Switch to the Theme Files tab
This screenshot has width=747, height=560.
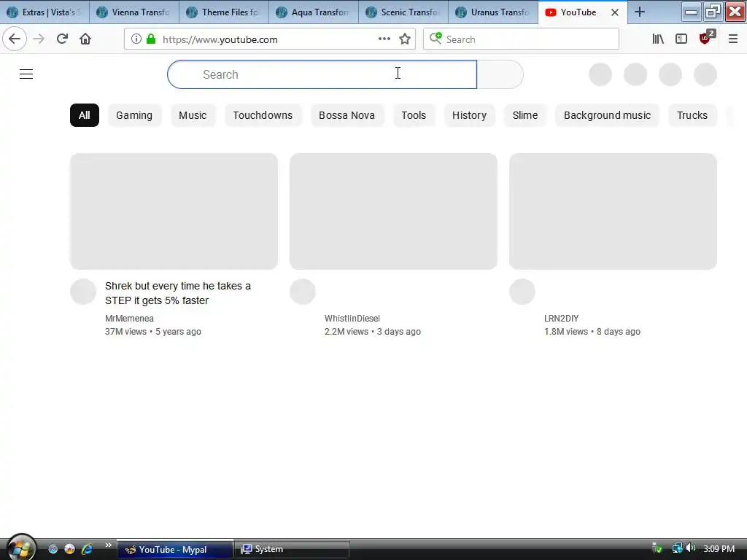[x=225, y=12]
